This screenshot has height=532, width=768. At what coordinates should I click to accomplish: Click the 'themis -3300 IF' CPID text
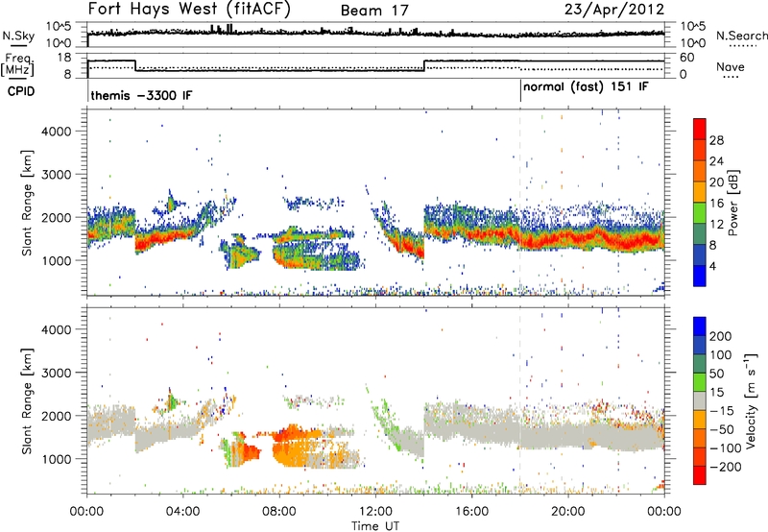tap(141, 95)
